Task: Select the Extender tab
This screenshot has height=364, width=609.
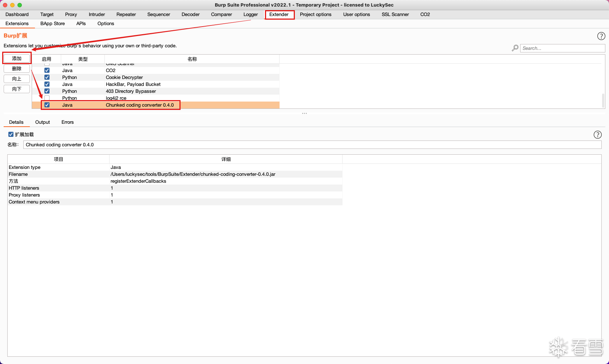Action: (x=279, y=15)
